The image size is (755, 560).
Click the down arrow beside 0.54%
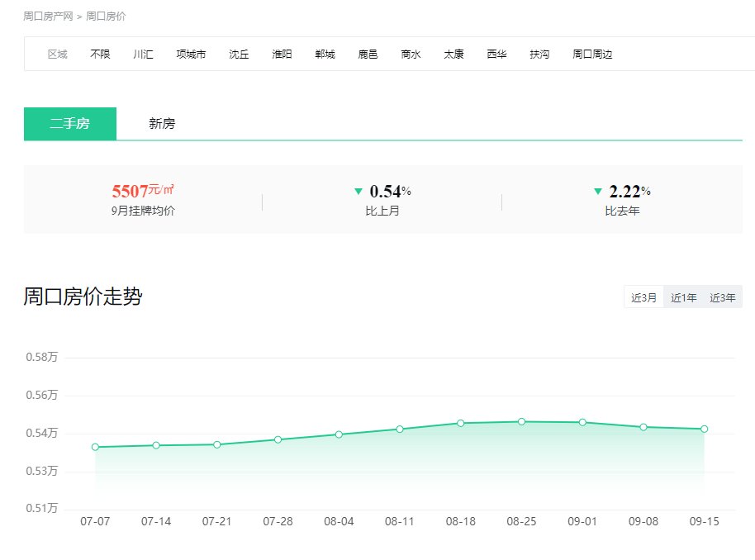click(x=359, y=192)
